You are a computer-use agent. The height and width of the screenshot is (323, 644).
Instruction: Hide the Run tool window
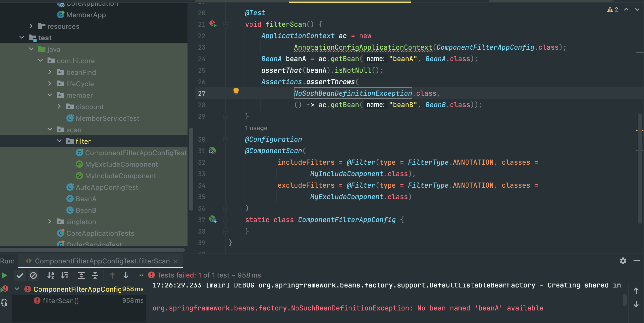637,261
